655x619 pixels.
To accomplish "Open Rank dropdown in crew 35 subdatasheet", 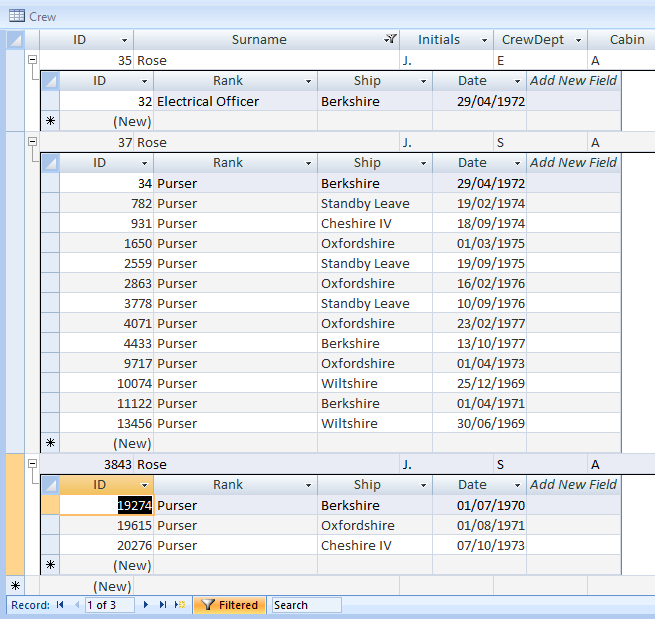I will coord(308,81).
